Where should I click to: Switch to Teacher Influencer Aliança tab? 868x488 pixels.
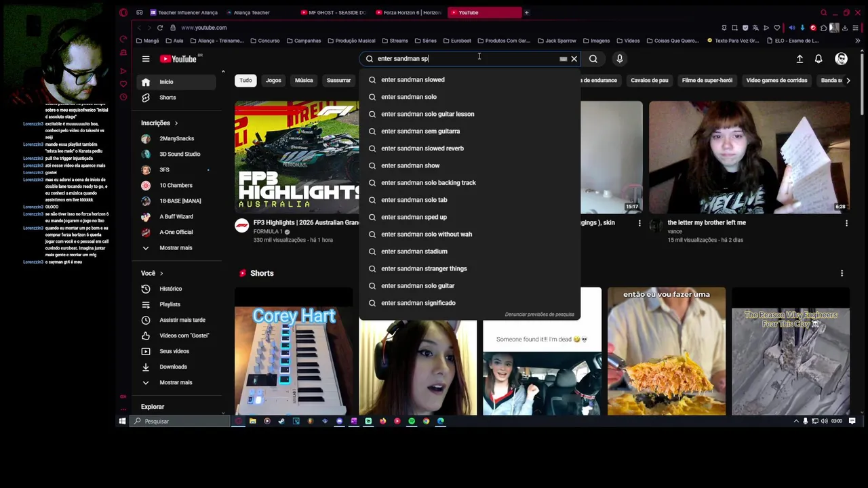click(x=183, y=12)
